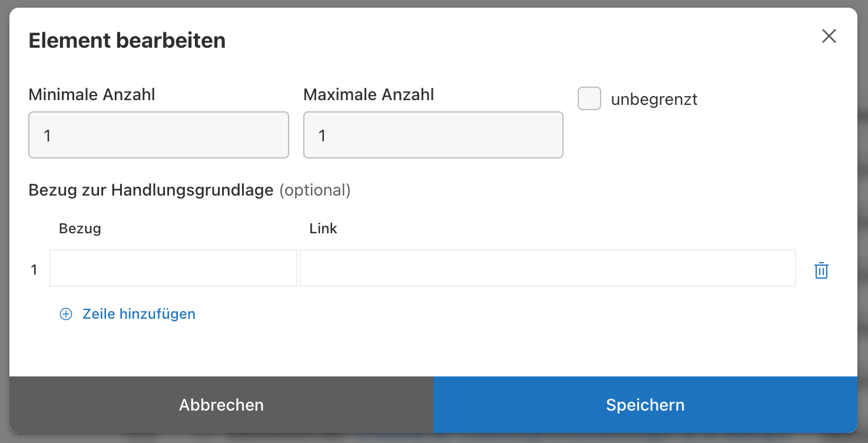868x443 pixels.
Task: Save changes with Speichern
Action: coord(645,405)
